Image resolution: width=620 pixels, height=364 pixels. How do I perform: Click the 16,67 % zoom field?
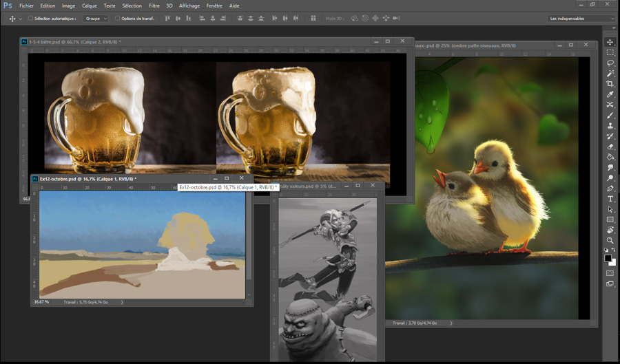pos(41,302)
